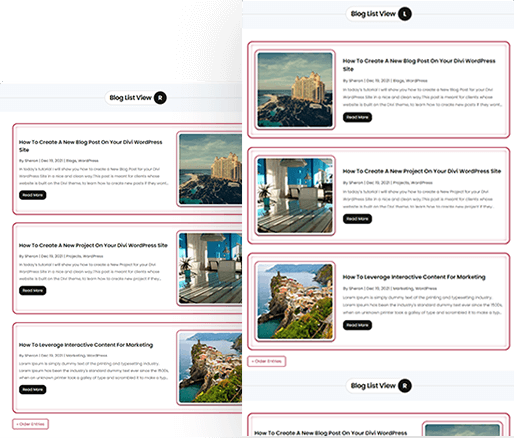Image resolution: width=514 pixels, height=438 pixels.
Task: Click Read More under left page's Interactive Content card
Action: 33,389
